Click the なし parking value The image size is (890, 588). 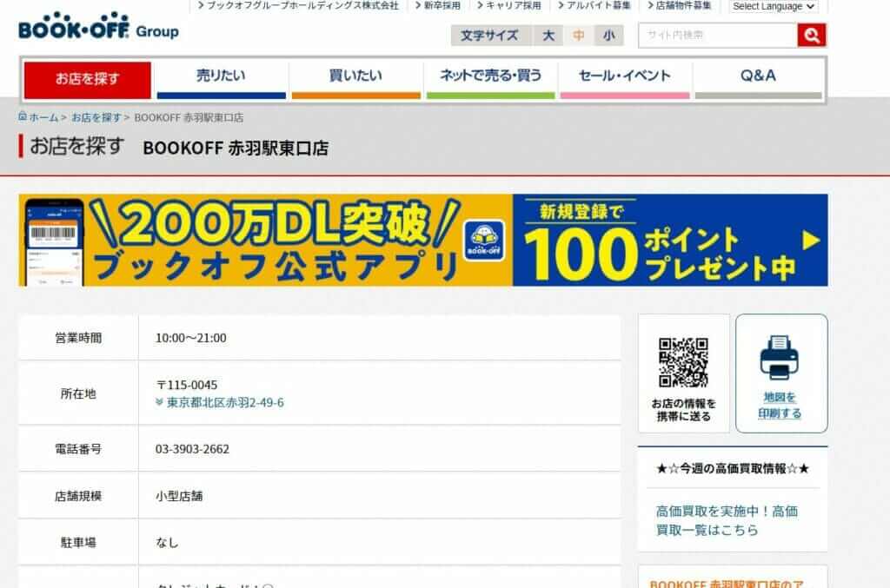[x=167, y=543]
